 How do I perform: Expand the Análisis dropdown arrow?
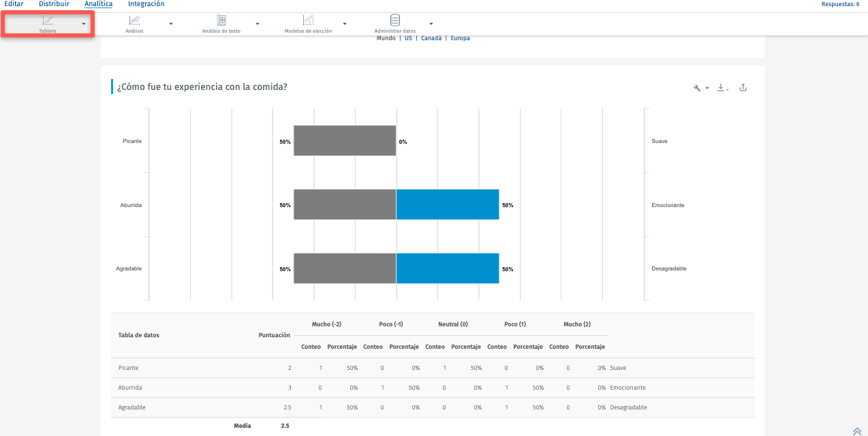pos(171,24)
